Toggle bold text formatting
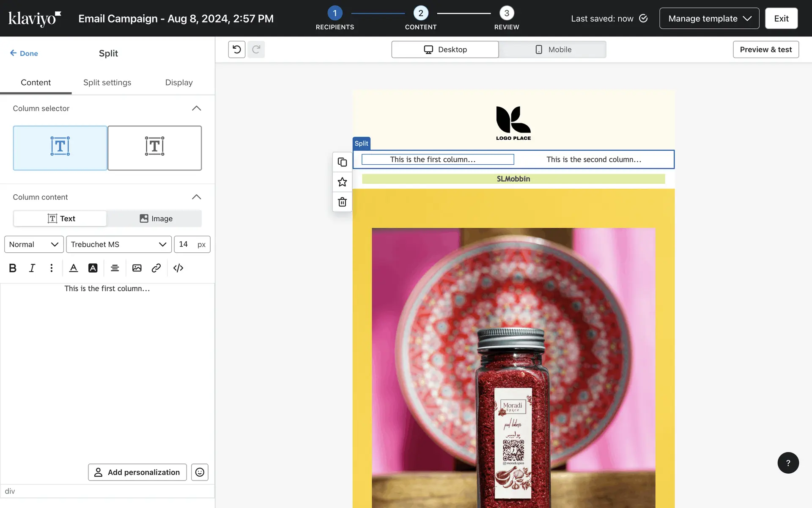Viewport: 812px width, 508px height. 13,268
